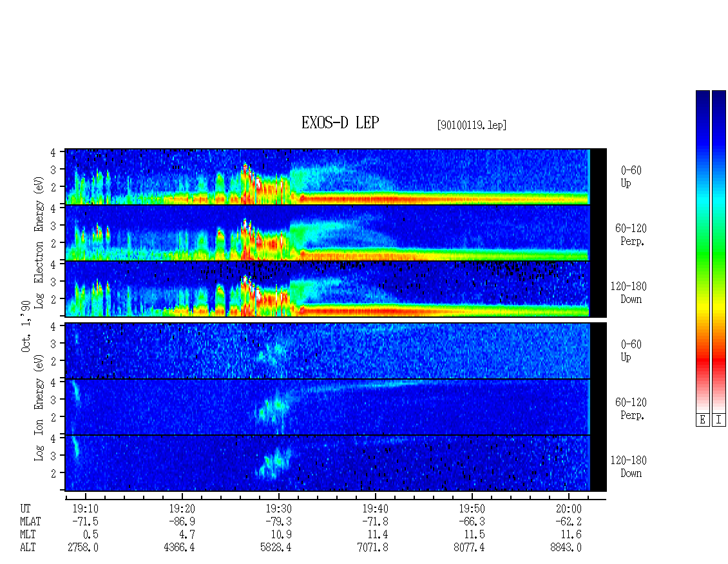Click the ALT value 8077.4
This screenshot has width=728, height=564.
pyautogui.click(x=469, y=548)
